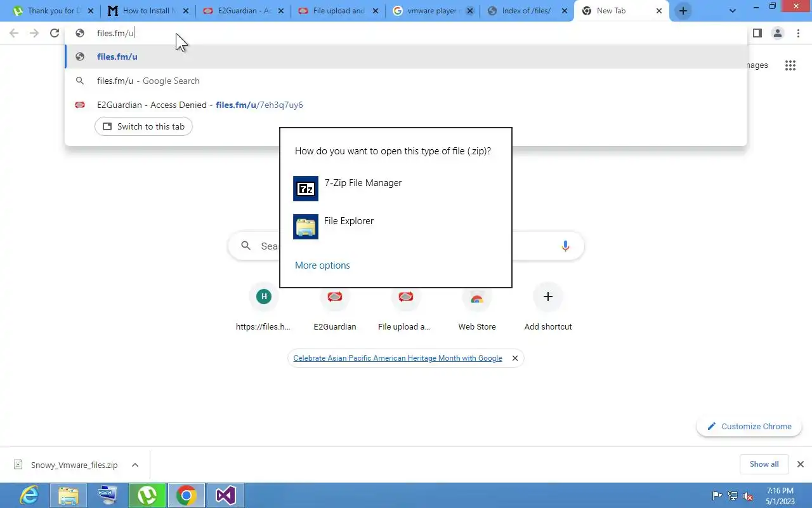This screenshot has width=812, height=508.
Task: Open 'File upload a...' shortcut tile
Action: pyautogui.click(x=405, y=308)
